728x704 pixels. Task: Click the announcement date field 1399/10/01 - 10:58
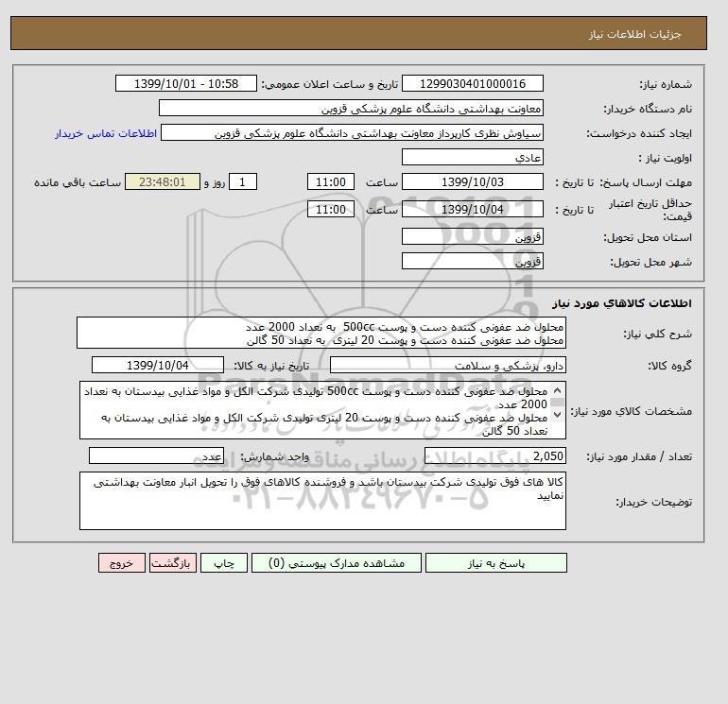pyautogui.click(x=185, y=83)
